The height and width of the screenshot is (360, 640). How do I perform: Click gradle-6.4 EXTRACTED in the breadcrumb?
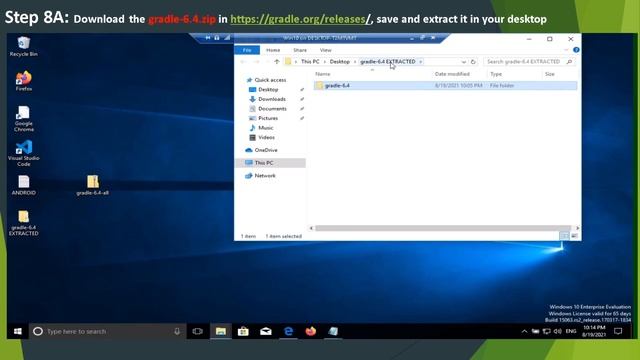click(388, 62)
